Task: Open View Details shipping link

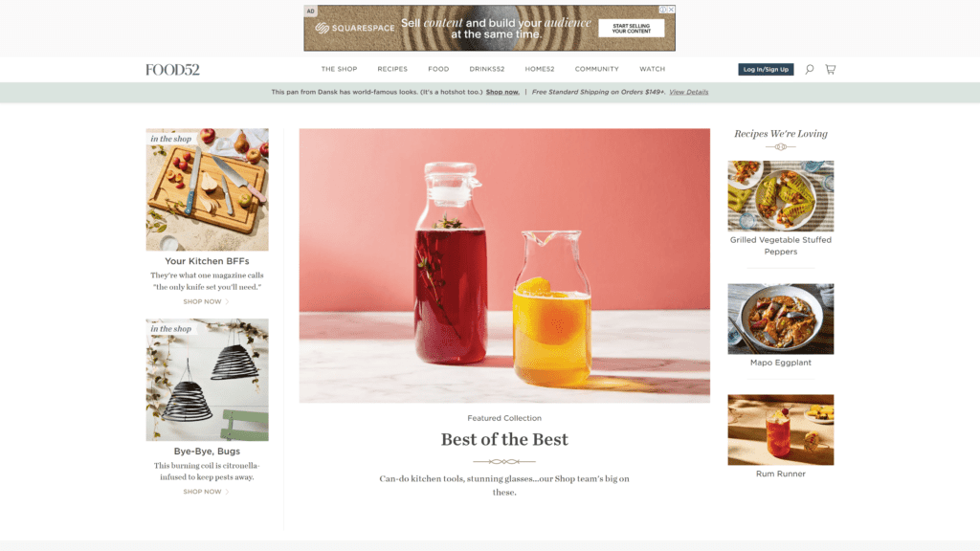Action: (x=689, y=92)
